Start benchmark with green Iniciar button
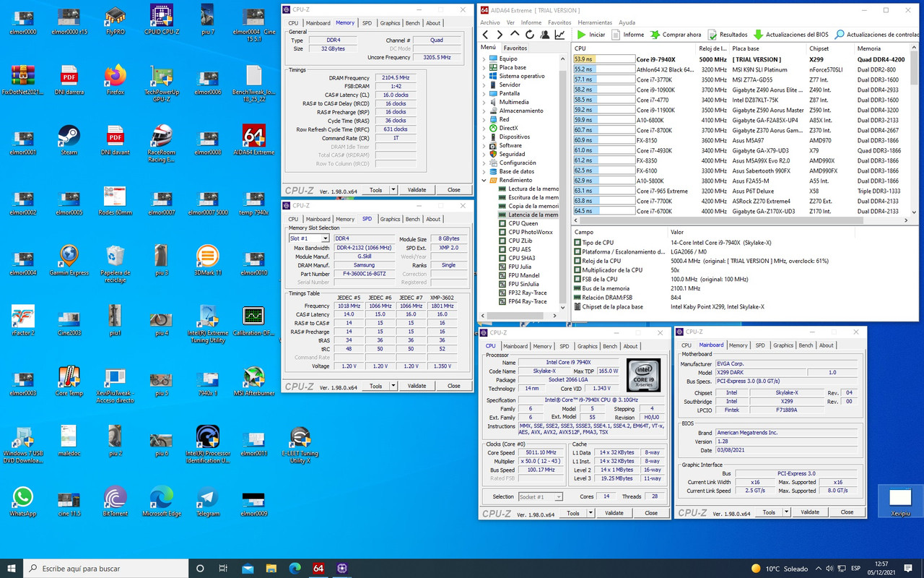This screenshot has width=924, height=578. coord(591,35)
